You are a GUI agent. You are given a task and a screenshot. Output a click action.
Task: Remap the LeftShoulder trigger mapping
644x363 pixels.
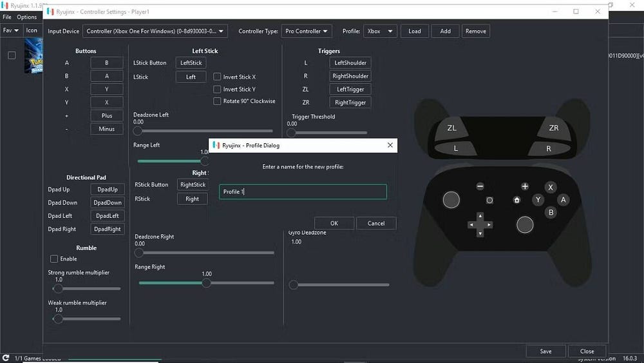[x=350, y=63]
